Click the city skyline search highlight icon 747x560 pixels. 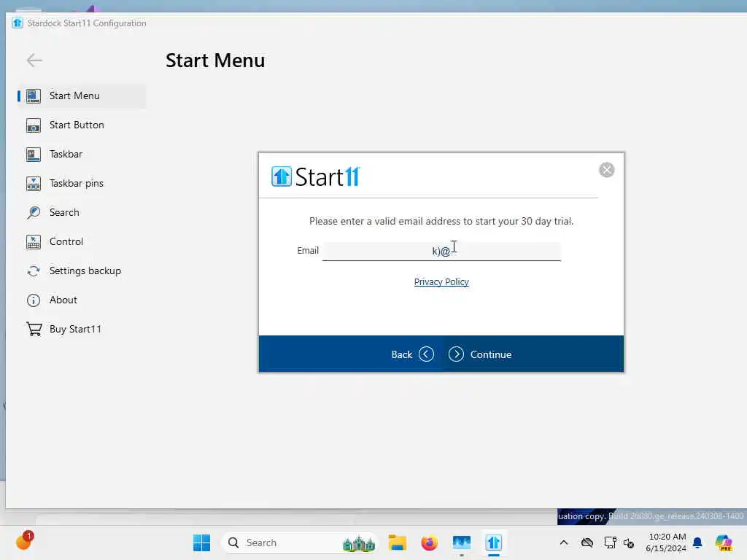(x=359, y=543)
